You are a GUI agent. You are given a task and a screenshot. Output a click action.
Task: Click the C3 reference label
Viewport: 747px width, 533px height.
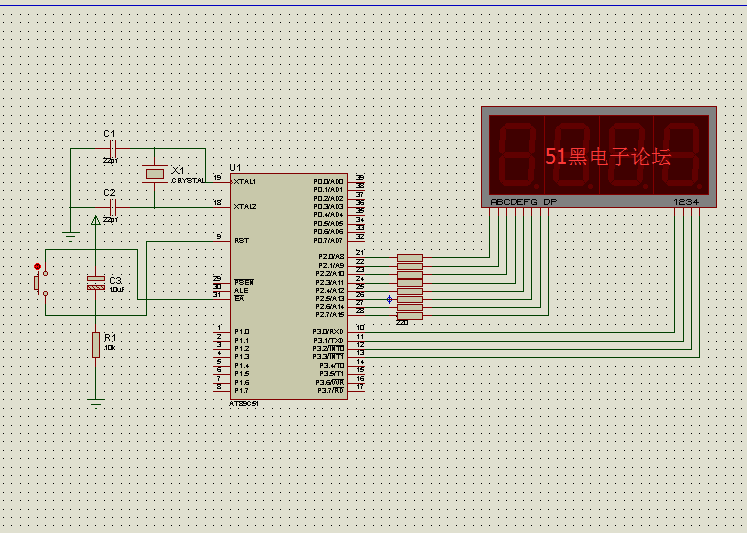pos(116,281)
